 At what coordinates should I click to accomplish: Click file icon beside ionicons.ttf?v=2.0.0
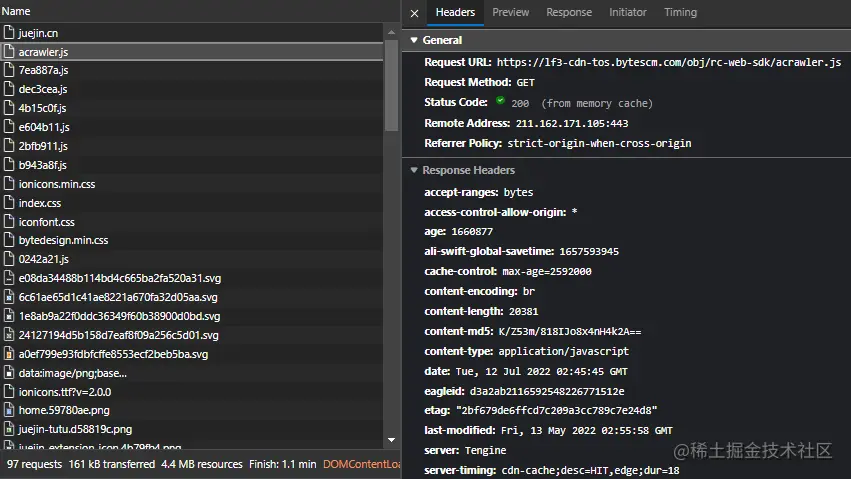point(9,392)
